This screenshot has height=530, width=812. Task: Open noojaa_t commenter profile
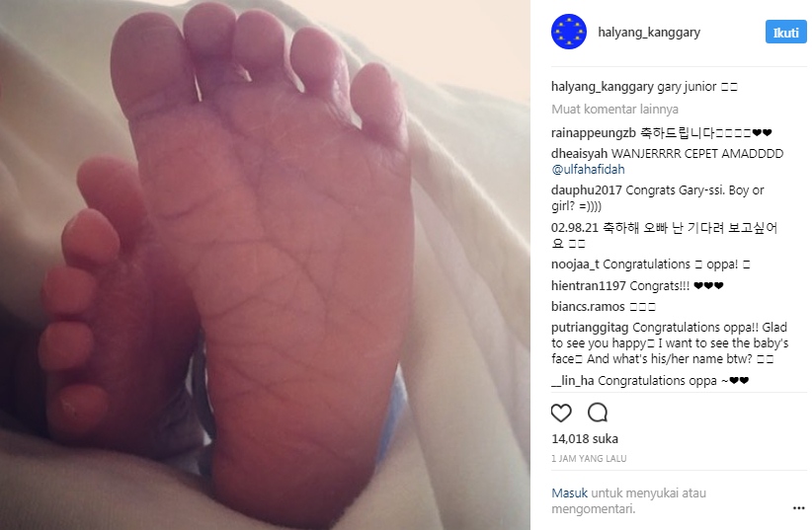(x=575, y=265)
